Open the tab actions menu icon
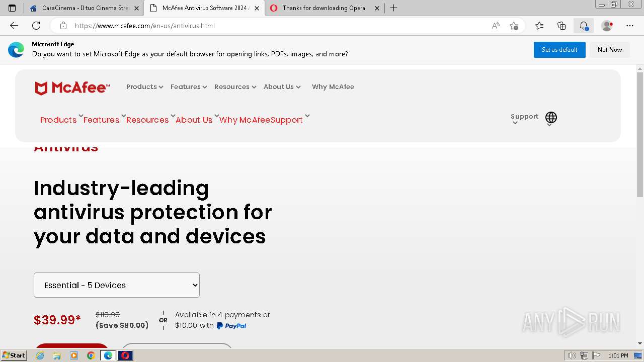Screen dimensions: 644x362 click(x=12, y=8)
